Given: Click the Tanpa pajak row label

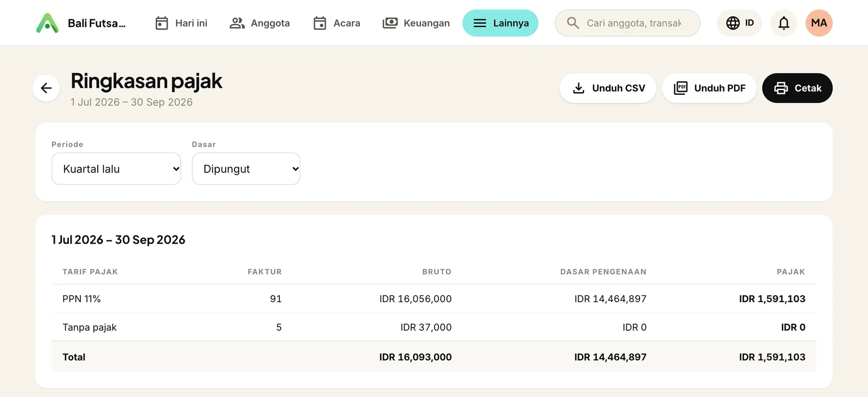Looking at the screenshot, I should point(90,327).
